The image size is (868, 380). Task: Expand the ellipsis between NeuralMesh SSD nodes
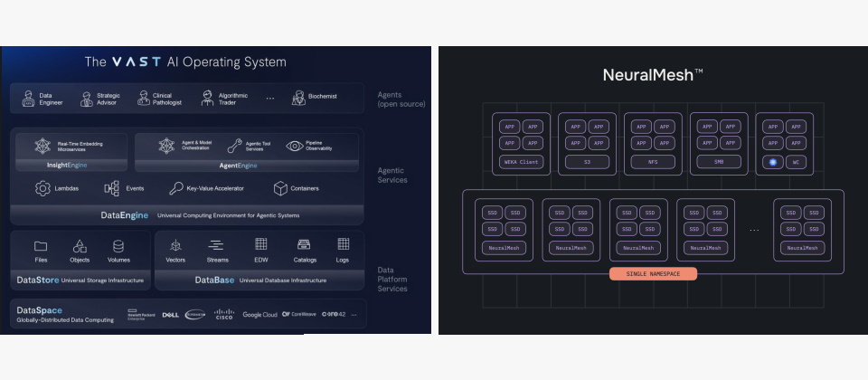click(x=754, y=230)
